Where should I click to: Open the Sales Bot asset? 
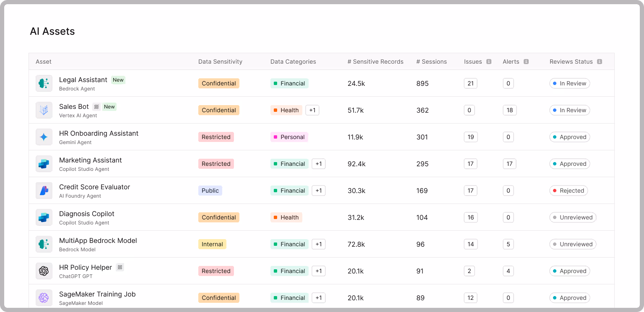(x=74, y=107)
